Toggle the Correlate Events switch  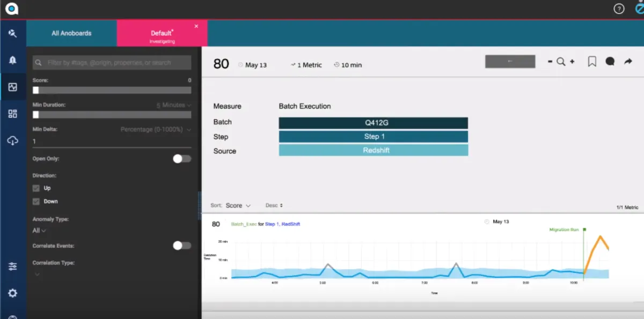click(x=182, y=246)
